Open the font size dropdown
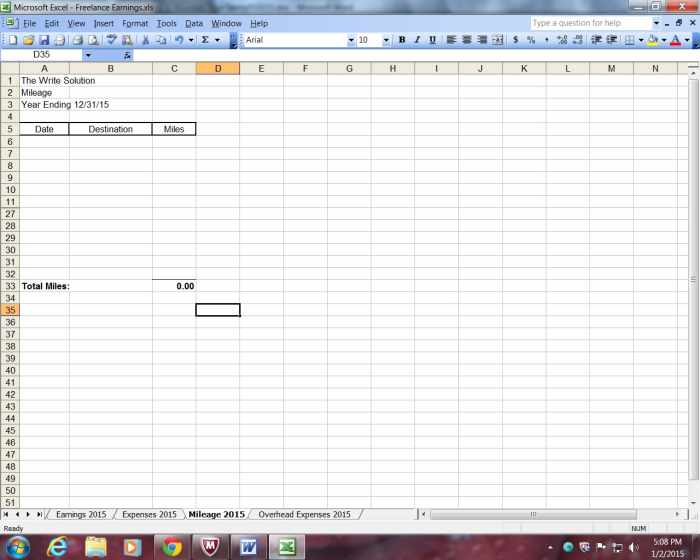Image resolution: width=700 pixels, height=560 pixels. [387, 40]
